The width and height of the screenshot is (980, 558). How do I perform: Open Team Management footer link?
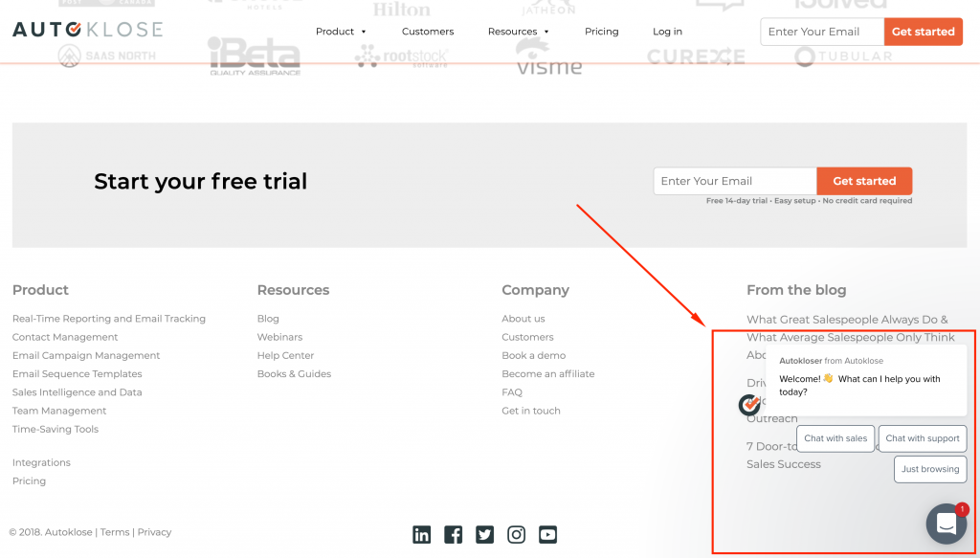coord(59,412)
